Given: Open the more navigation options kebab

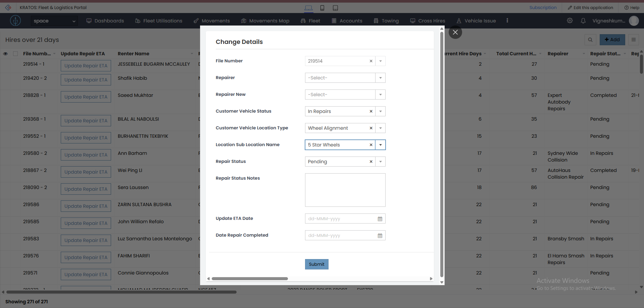Looking at the screenshot, I should (x=507, y=21).
